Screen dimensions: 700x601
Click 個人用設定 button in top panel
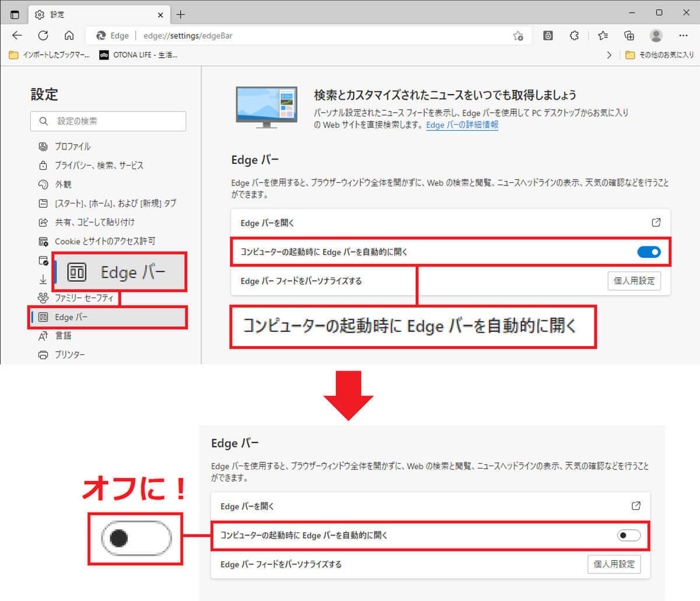634,281
